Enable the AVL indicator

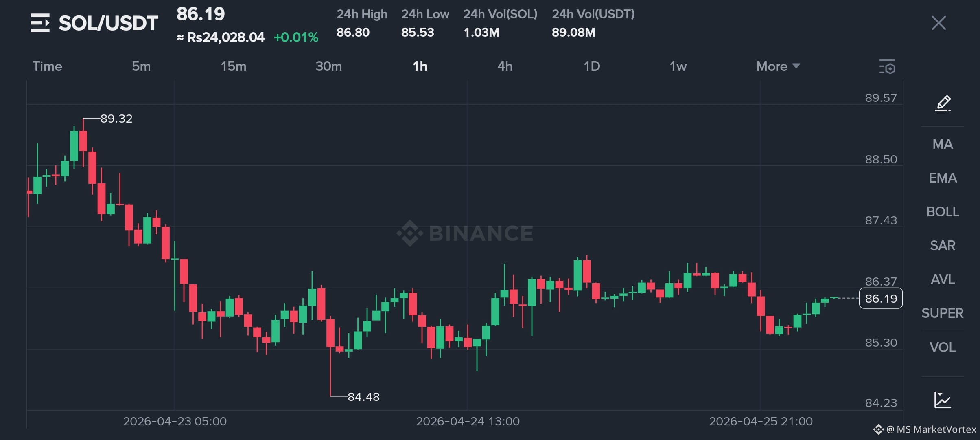point(943,279)
